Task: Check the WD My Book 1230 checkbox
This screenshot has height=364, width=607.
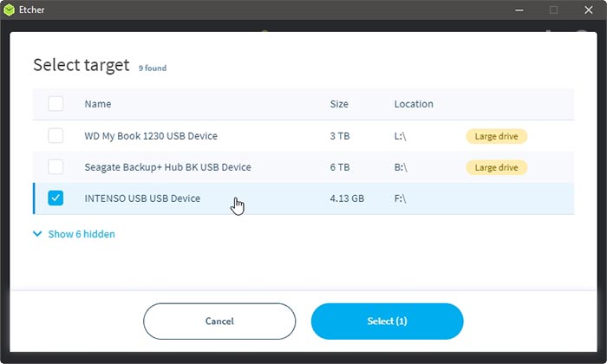Action: [55, 136]
